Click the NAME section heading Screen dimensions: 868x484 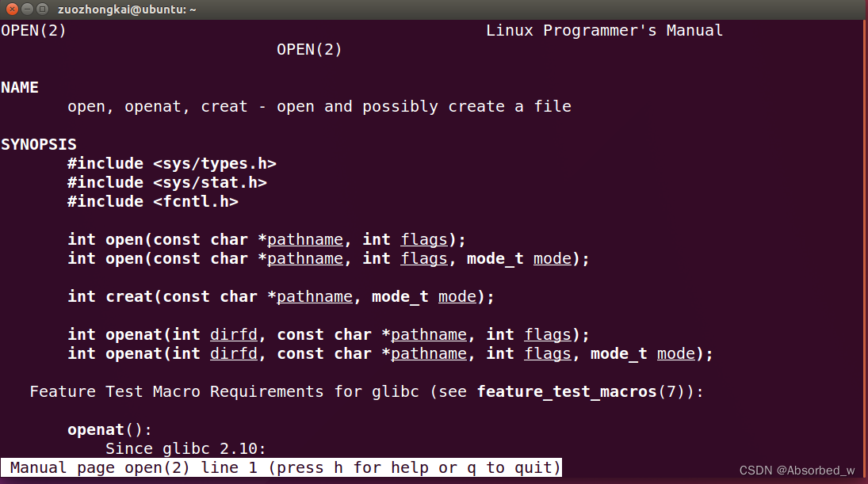pyautogui.click(x=20, y=87)
